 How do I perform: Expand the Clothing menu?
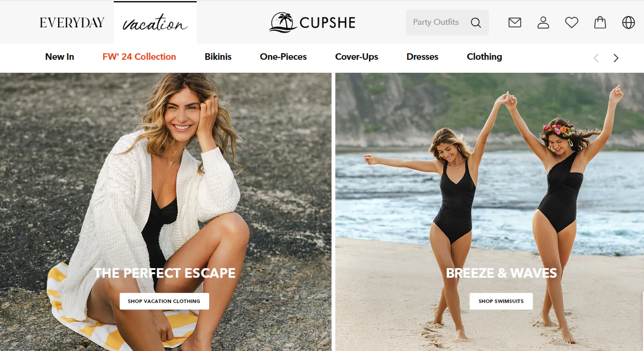click(x=484, y=57)
